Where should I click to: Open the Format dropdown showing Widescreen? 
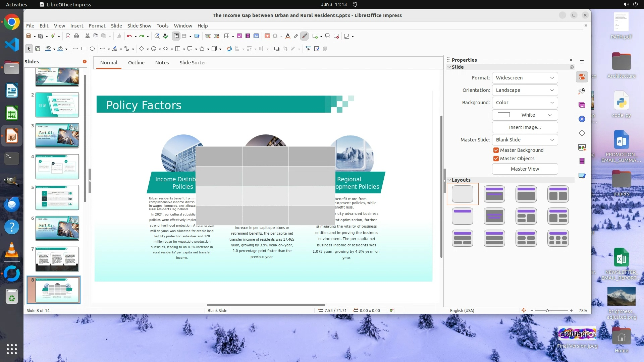[525, 78]
